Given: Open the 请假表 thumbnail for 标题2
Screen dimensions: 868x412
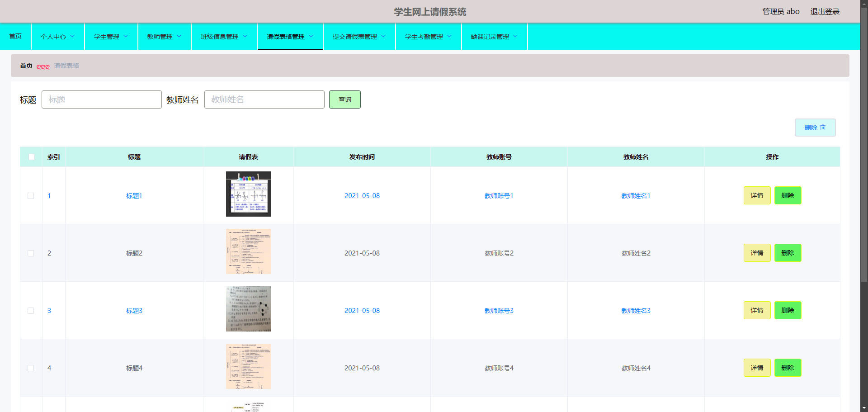Looking at the screenshot, I should [x=249, y=251].
